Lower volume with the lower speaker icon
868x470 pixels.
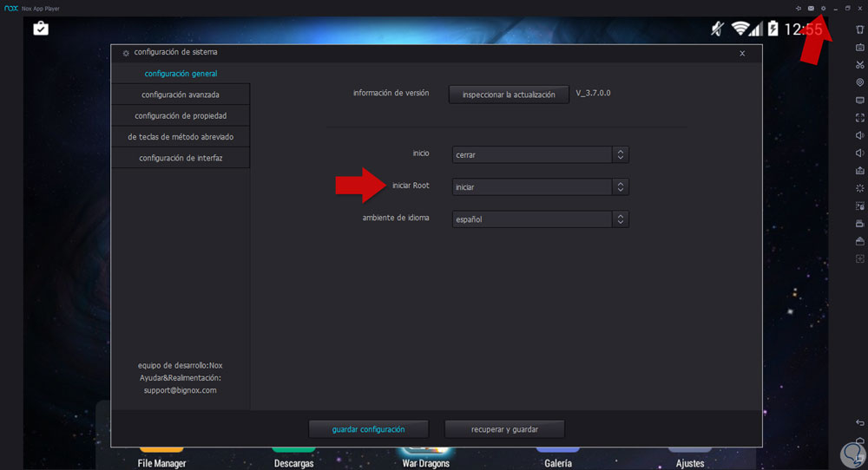[x=859, y=153]
